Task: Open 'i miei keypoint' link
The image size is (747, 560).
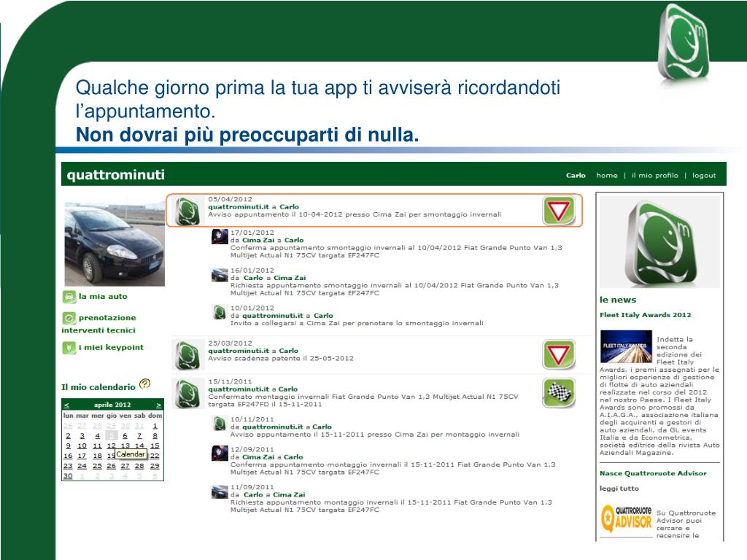Action: point(111,348)
